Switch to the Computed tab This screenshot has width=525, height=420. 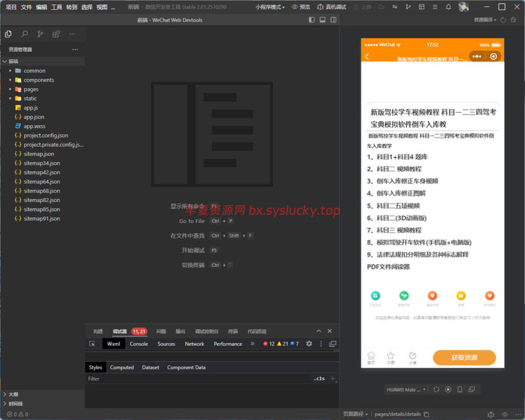point(122,367)
